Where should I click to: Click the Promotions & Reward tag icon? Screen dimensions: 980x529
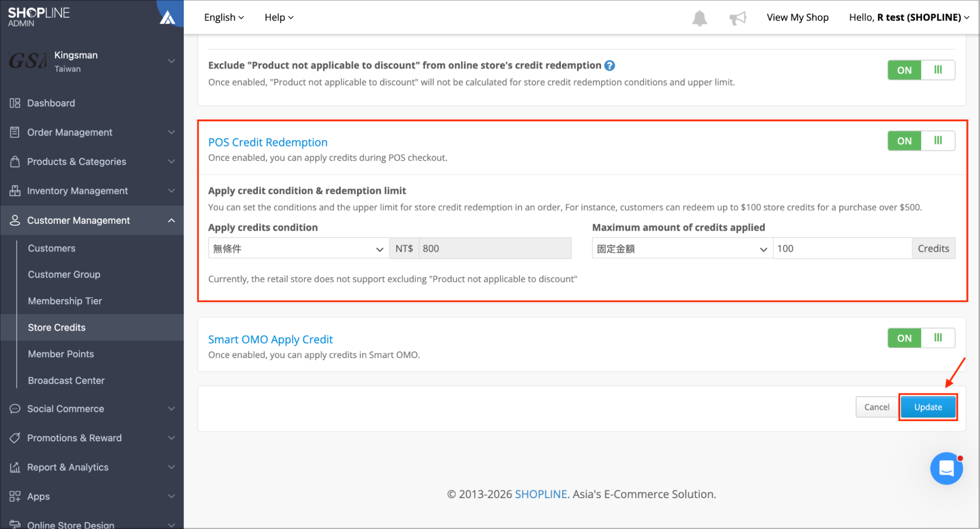(x=15, y=438)
